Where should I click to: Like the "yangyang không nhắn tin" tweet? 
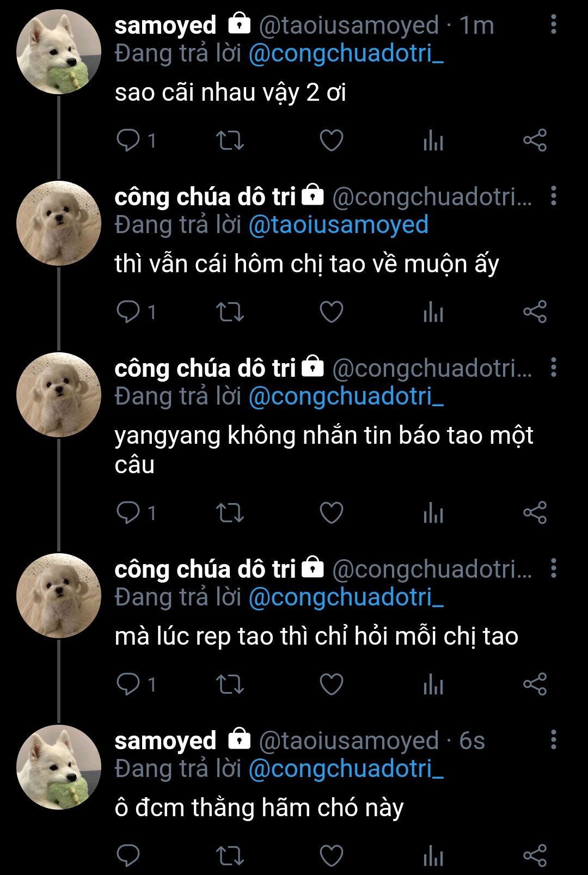pyautogui.click(x=331, y=513)
